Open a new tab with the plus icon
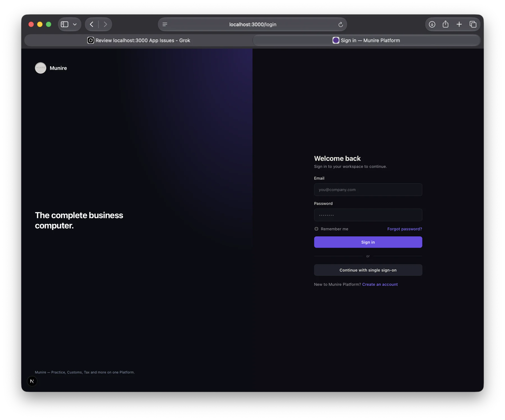The width and height of the screenshot is (505, 420). pos(459,24)
